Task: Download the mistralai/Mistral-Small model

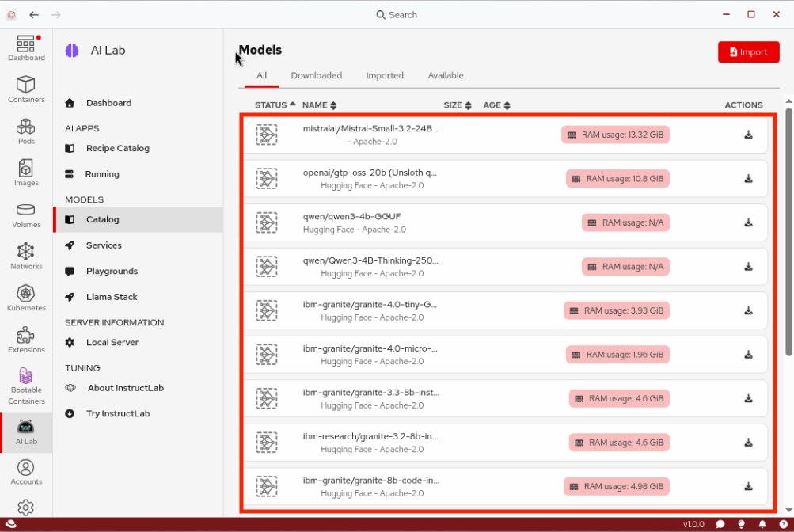Action: (748, 135)
